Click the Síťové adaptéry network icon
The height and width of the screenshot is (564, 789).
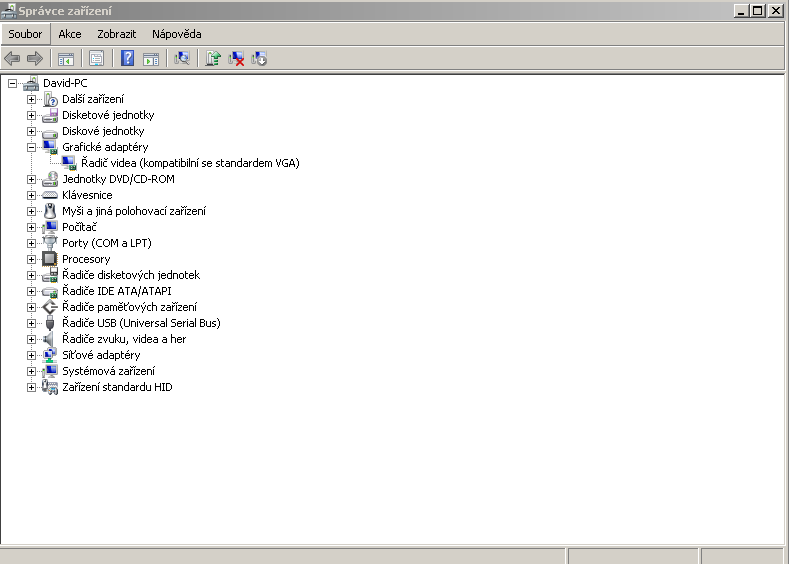(x=50, y=355)
